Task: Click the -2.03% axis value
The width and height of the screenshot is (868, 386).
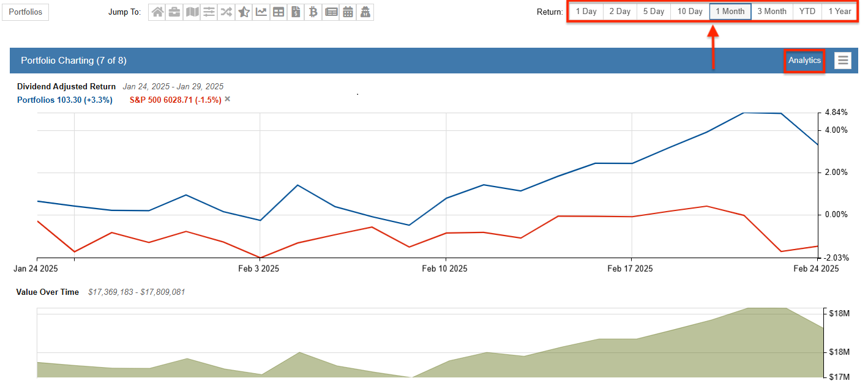Action: [x=836, y=258]
